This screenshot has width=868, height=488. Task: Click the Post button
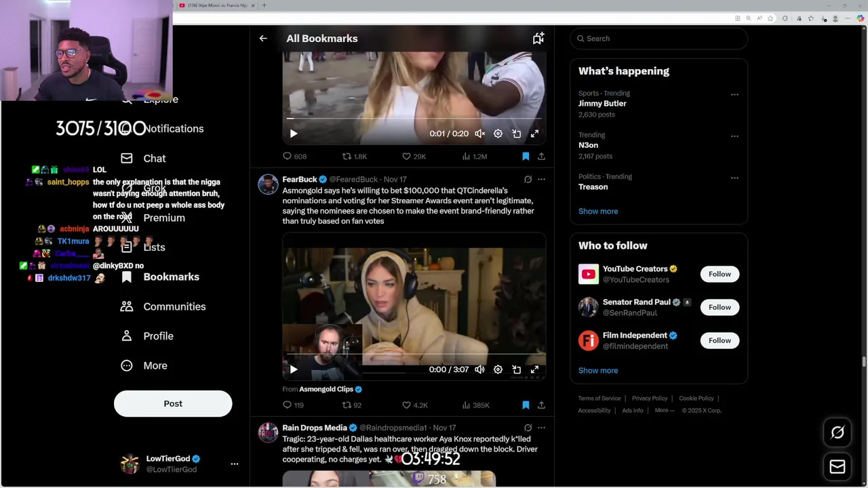click(x=173, y=404)
